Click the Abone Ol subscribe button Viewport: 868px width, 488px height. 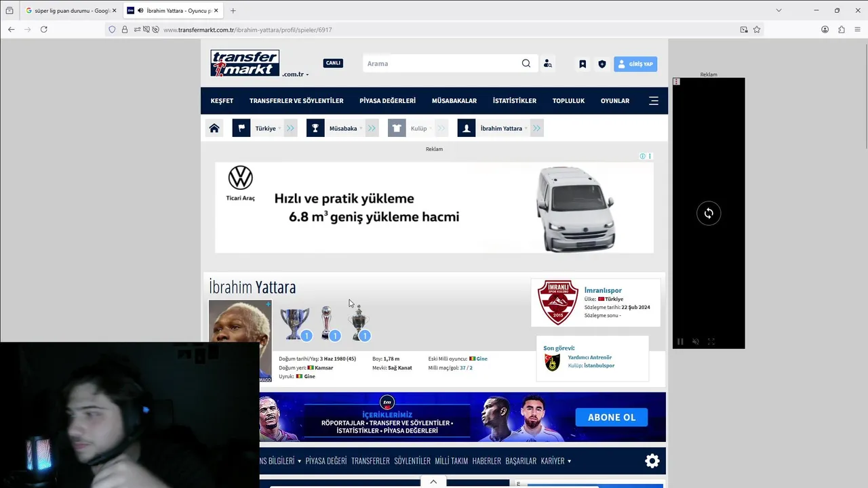pyautogui.click(x=612, y=417)
